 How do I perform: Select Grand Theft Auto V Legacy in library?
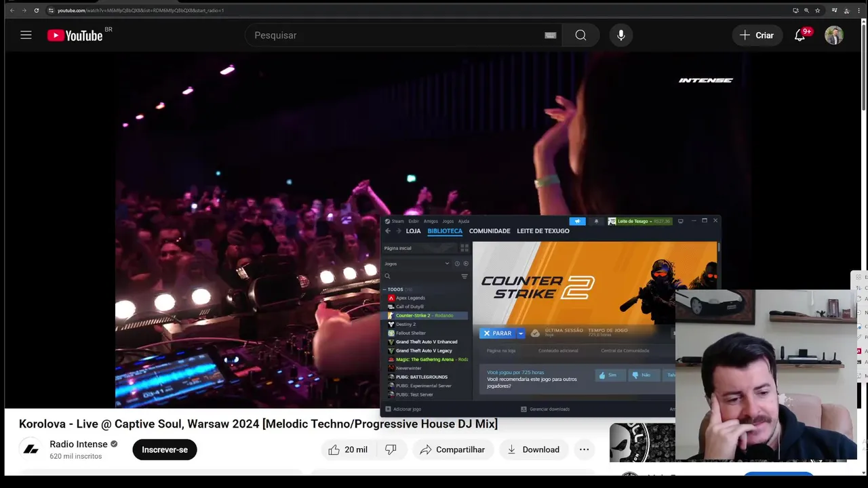(424, 351)
